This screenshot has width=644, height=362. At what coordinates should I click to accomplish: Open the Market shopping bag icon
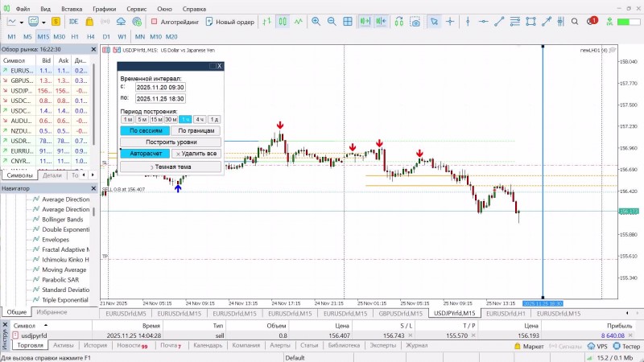tap(89, 22)
